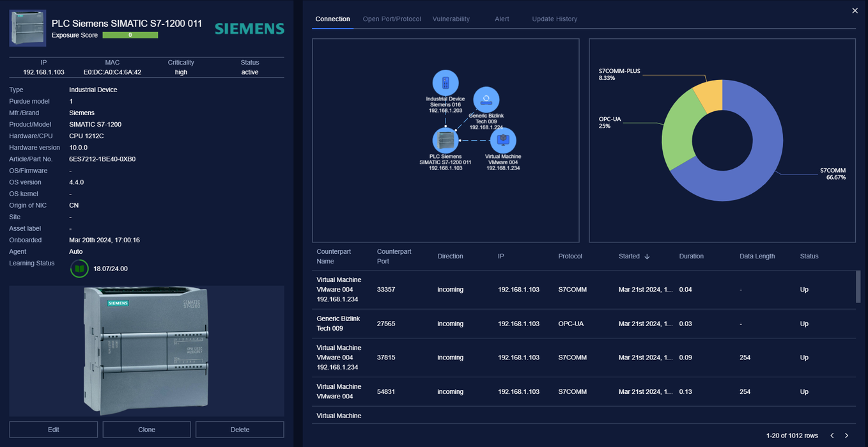The image size is (868, 447).
Task: Close the device detail panel
Action: click(x=855, y=10)
